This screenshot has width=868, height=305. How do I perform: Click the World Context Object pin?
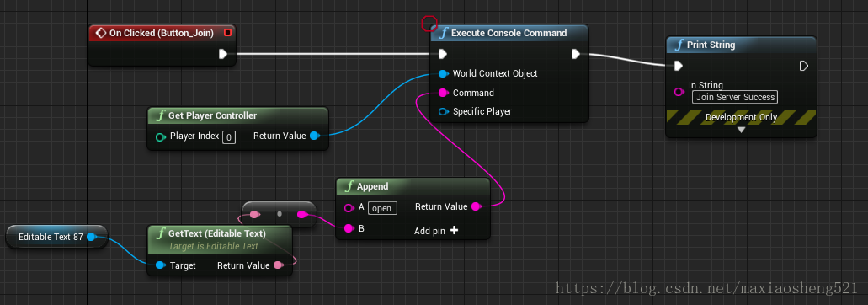tap(443, 73)
